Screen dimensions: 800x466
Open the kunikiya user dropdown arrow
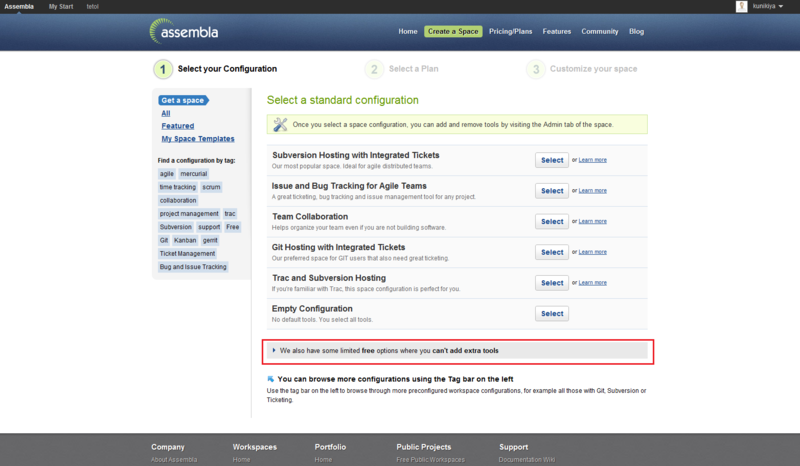[x=781, y=7]
